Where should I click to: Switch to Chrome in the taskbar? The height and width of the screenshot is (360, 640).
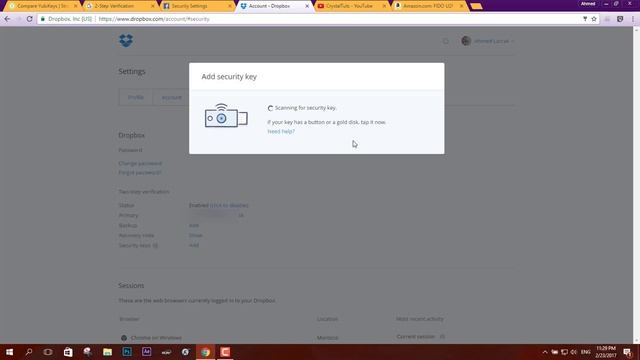click(205, 352)
